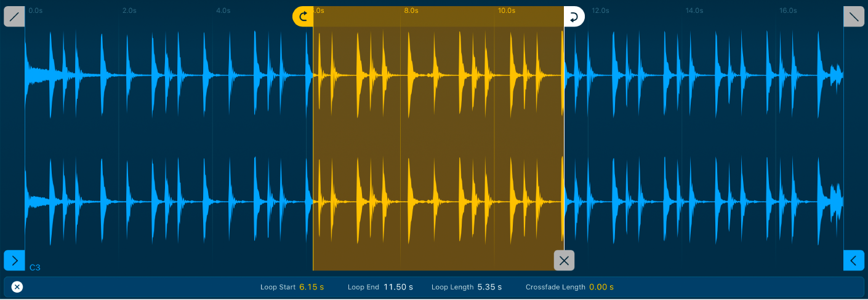
Task: Click the Loop Length label
Action: point(452,287)
